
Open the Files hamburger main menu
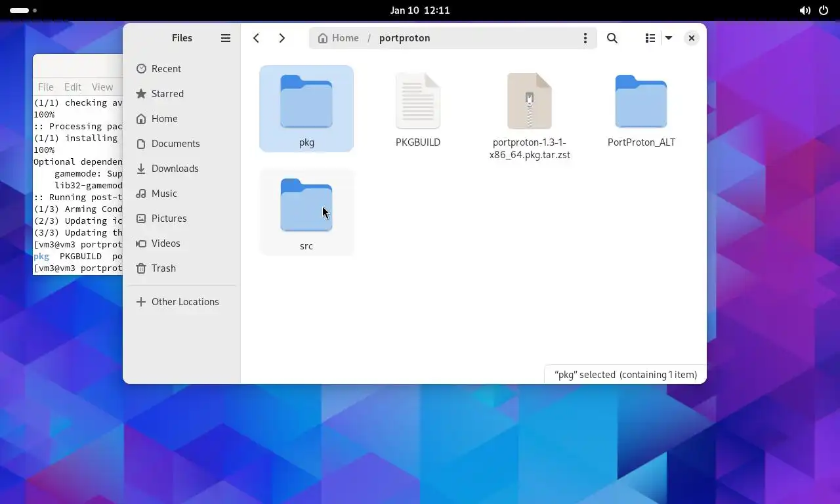(x=226, y=38)
